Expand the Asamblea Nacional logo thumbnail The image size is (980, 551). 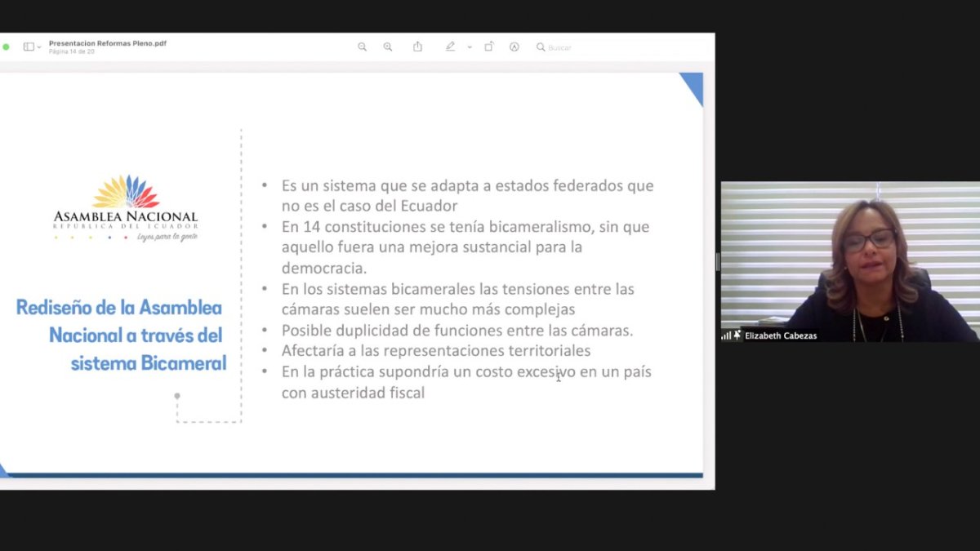(127, 208)
